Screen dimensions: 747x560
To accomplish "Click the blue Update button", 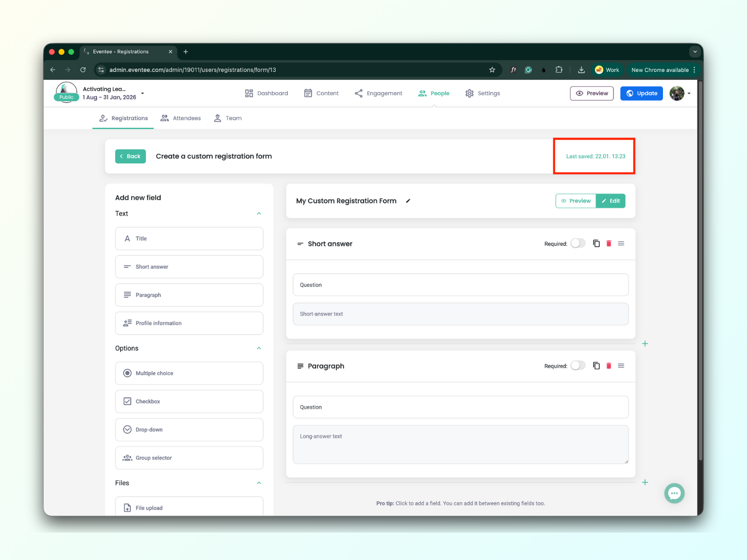I will tap(641, 93).
